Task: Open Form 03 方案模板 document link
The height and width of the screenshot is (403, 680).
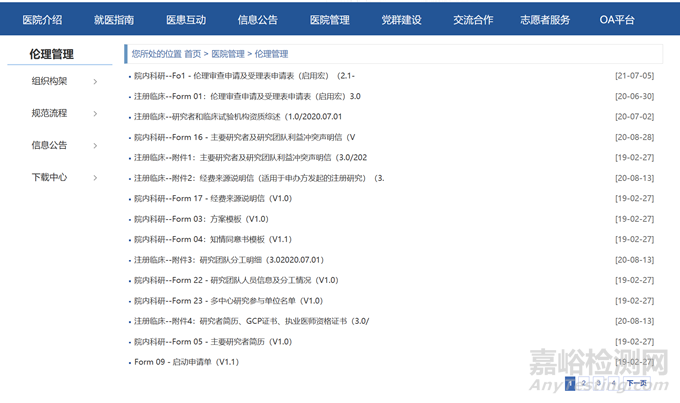Action: [200, 218]
